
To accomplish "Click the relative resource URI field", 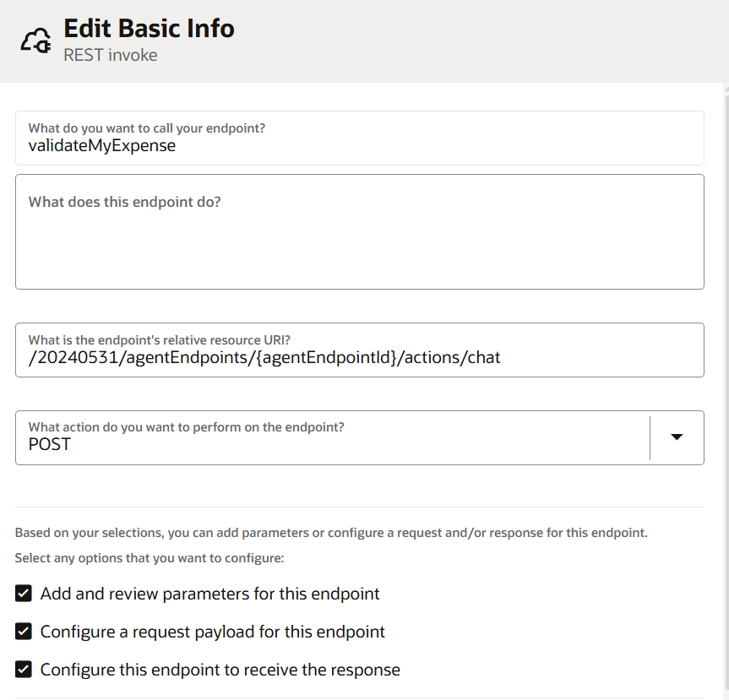I will tap(359, 350).
